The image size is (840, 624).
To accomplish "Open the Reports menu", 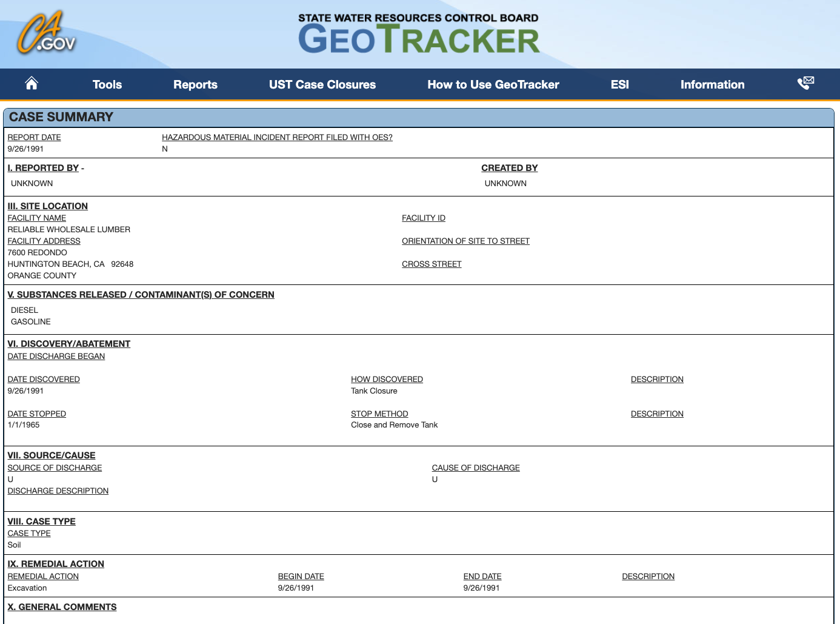I will coord(195,85).
